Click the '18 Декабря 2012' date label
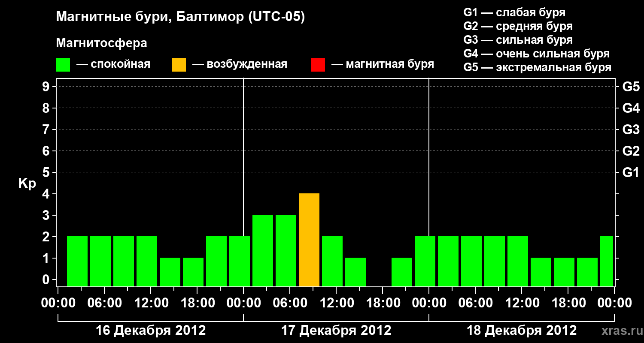 [x=522, y=331]
